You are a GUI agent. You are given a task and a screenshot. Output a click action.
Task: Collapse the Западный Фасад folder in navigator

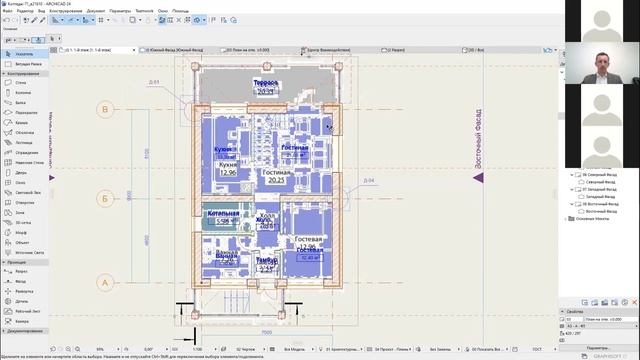click(x=572, y=189)
